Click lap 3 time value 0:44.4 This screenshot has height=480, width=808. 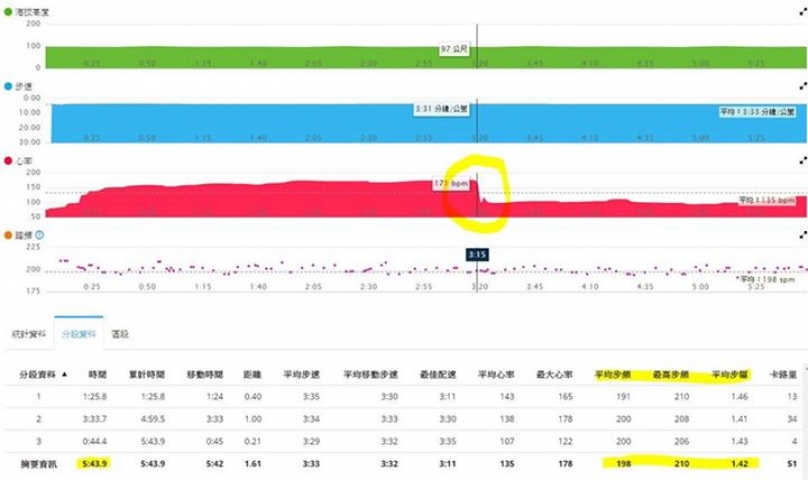pos(94,441)
